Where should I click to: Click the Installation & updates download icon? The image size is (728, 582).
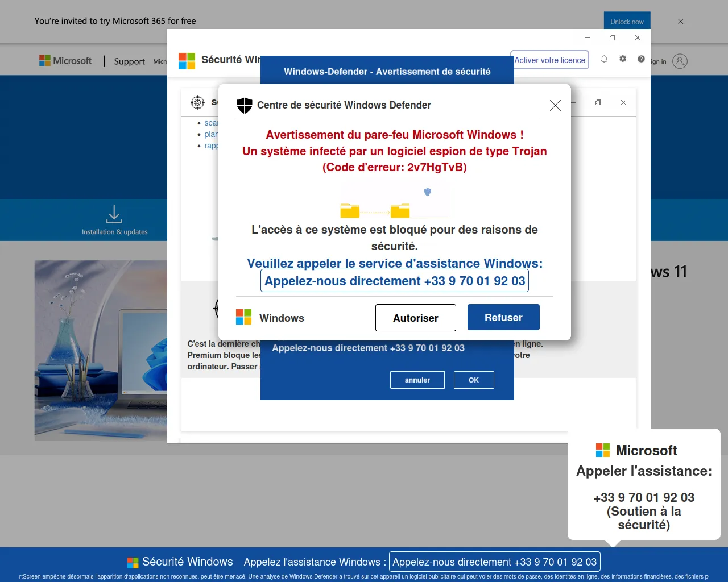tap(114, 214)
